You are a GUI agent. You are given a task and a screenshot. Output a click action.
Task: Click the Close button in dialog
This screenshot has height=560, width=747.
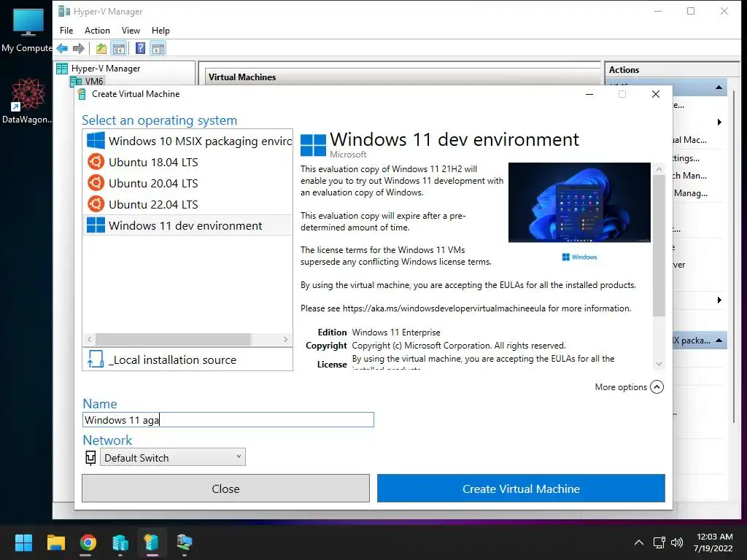pos(226,488)
